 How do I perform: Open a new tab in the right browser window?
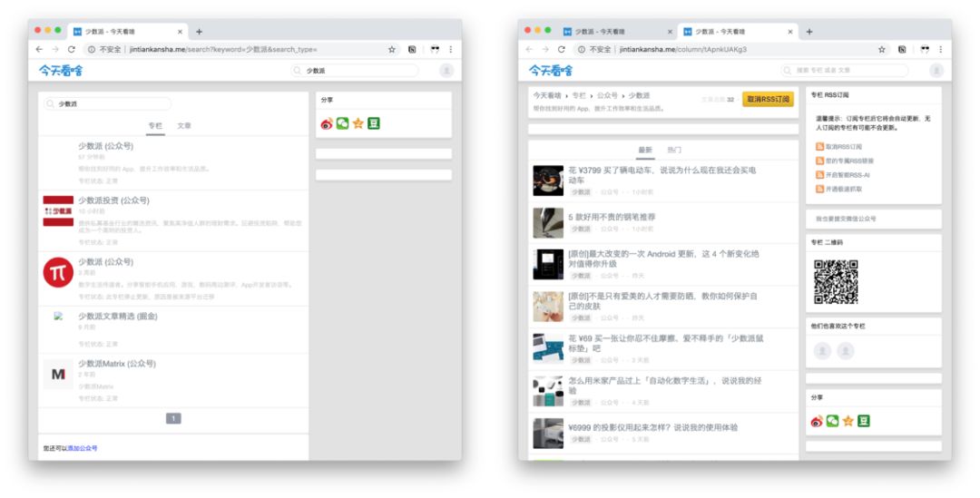click(808, 31)
